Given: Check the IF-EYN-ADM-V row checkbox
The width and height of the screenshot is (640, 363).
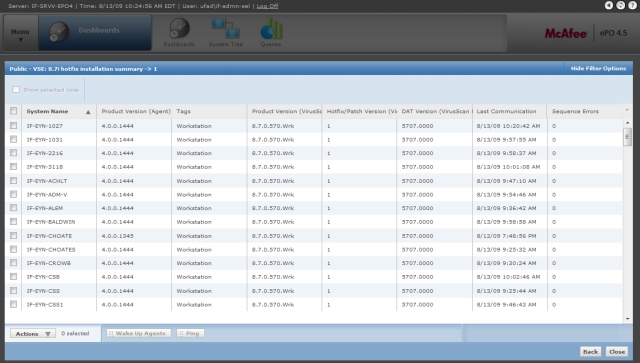Looking at the screenshot, I should click(13, 194).
